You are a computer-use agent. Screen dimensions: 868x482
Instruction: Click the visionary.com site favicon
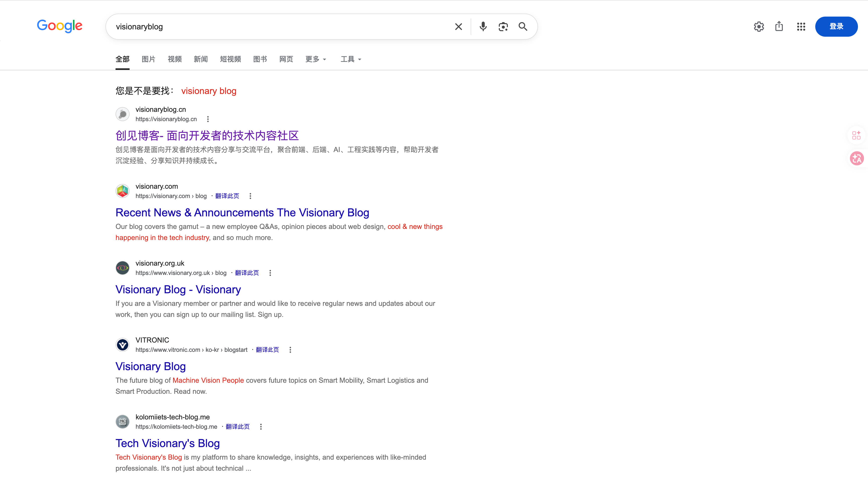point(122,191)
